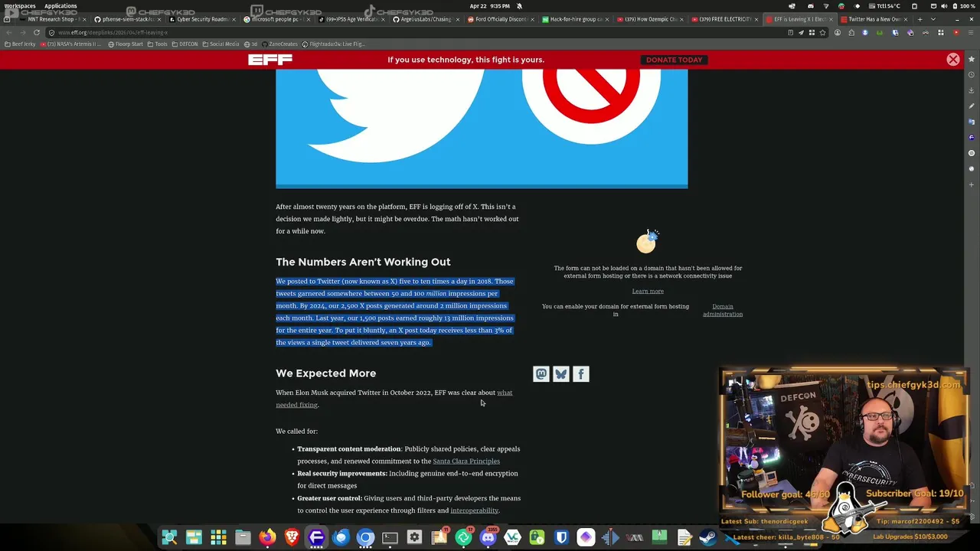Screen dimensions: 980x551
Task: Open the Beef Jerky bookmark
Action: pos(20,44)
